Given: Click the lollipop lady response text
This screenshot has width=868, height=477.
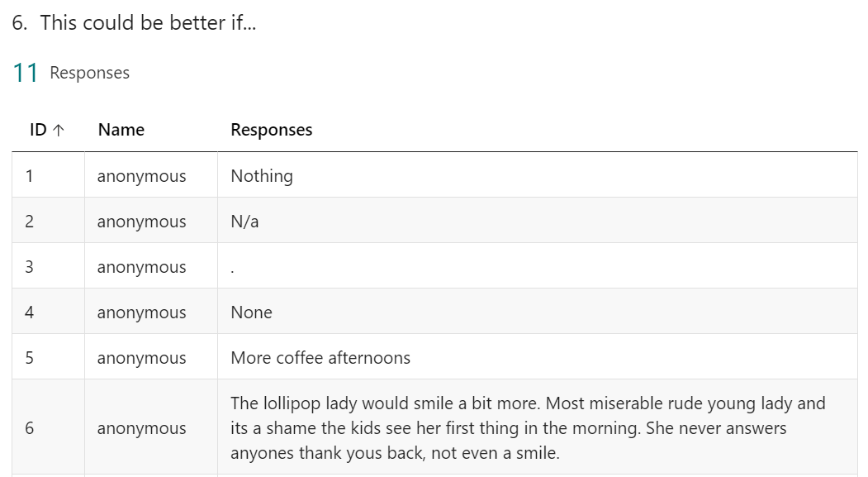Looking at the screenshot, I should 528,427.
